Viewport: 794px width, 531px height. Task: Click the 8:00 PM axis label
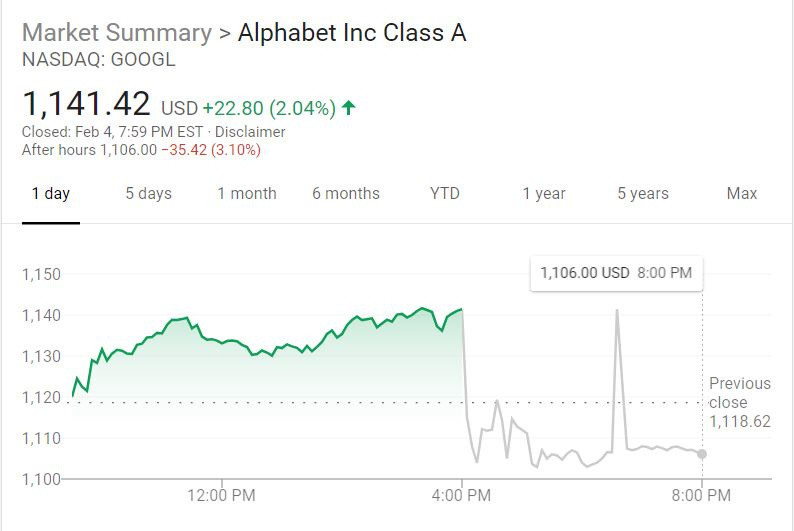click(702, 495)
